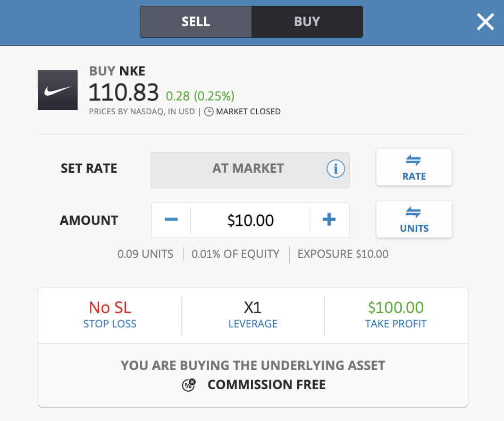Open the Take Profit settings
The image size is (504, 421).
click(396, 324)
